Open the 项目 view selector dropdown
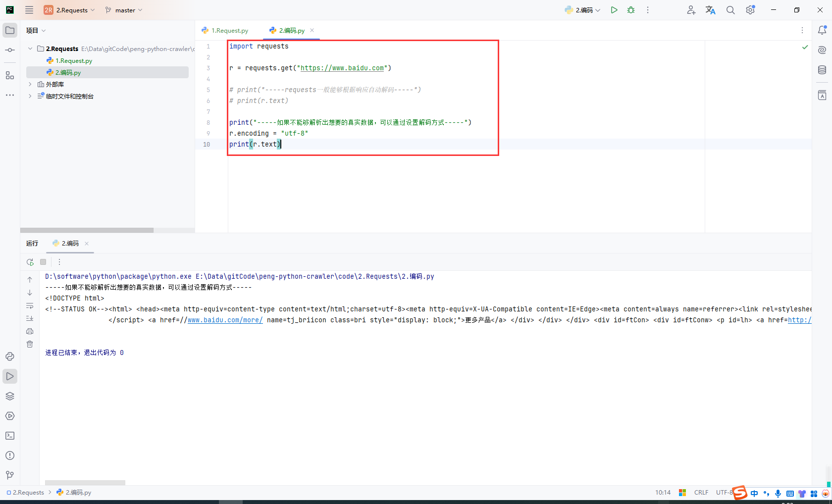The height and width of the screenshot is (504, 832). click(36, 30)
